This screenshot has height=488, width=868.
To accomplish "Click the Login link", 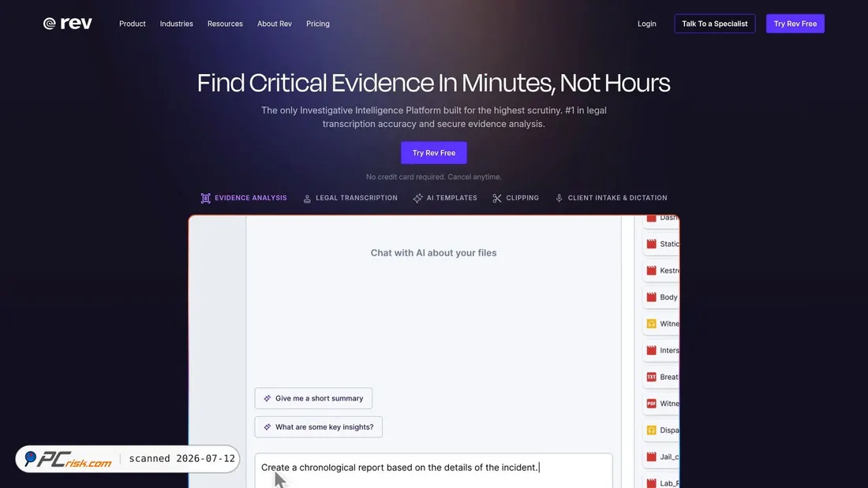I will tap(646, 24).
